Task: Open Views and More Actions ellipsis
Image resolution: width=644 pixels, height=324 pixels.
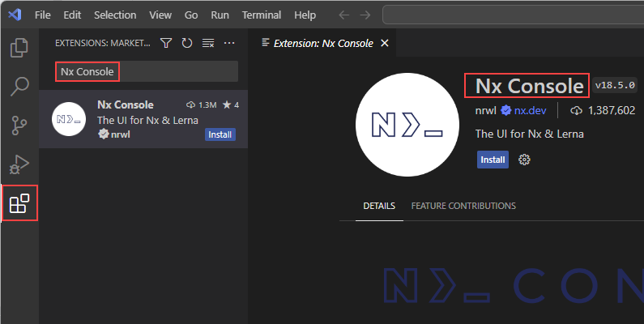Action: 229,43
